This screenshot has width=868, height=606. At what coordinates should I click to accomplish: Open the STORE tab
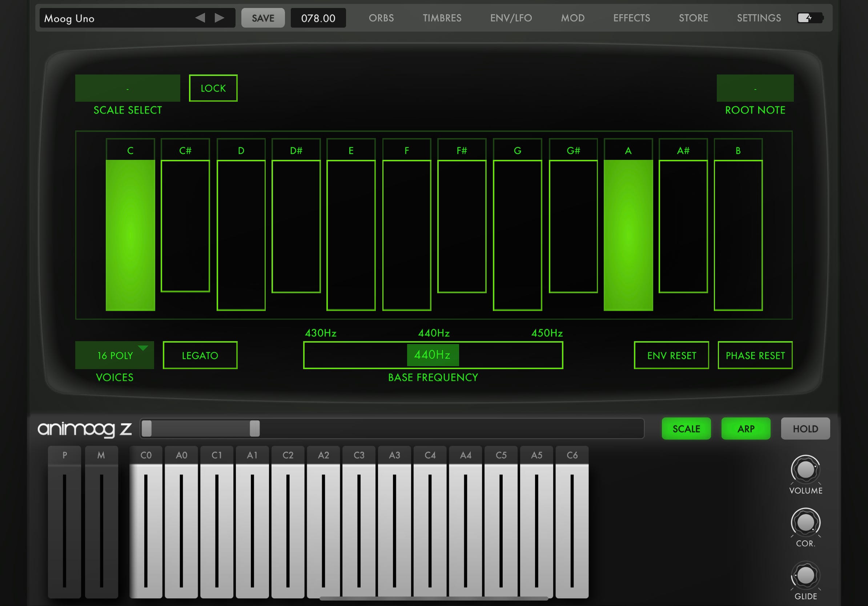(x=693, y=18)
